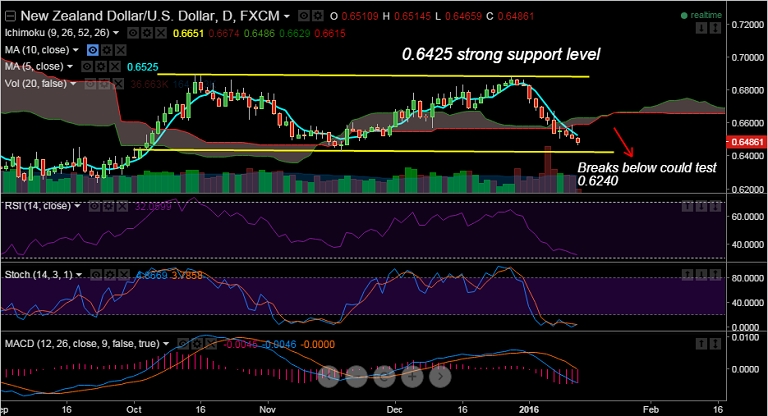
Task: Toggle MA (5, close) visibility eye
Action: point(87,67)
